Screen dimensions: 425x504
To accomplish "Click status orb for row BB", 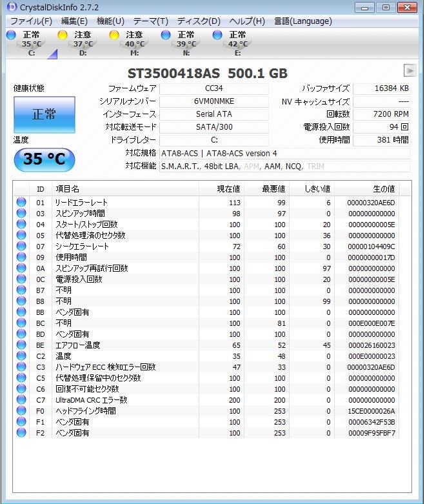I will coord(21,312).
